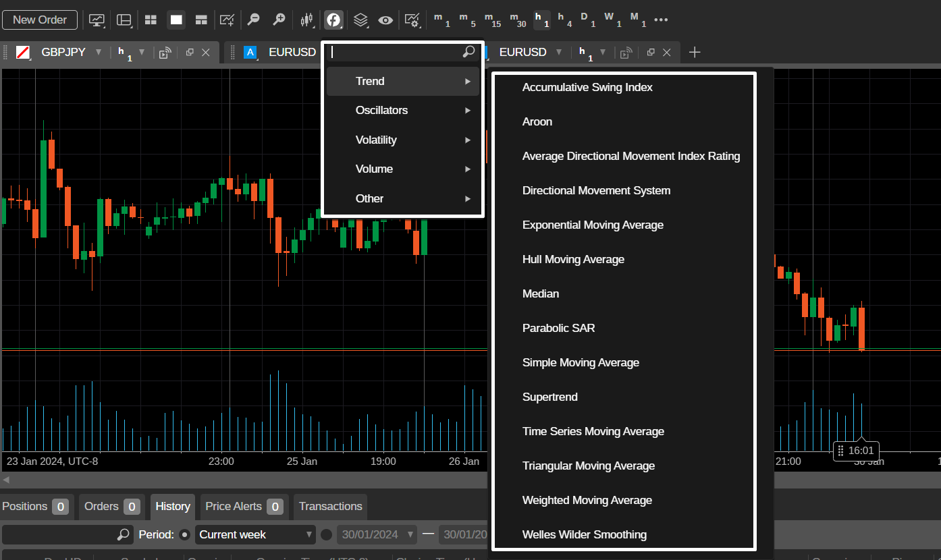
Task: Open the Transactions tab
Action: coord(331,506)
